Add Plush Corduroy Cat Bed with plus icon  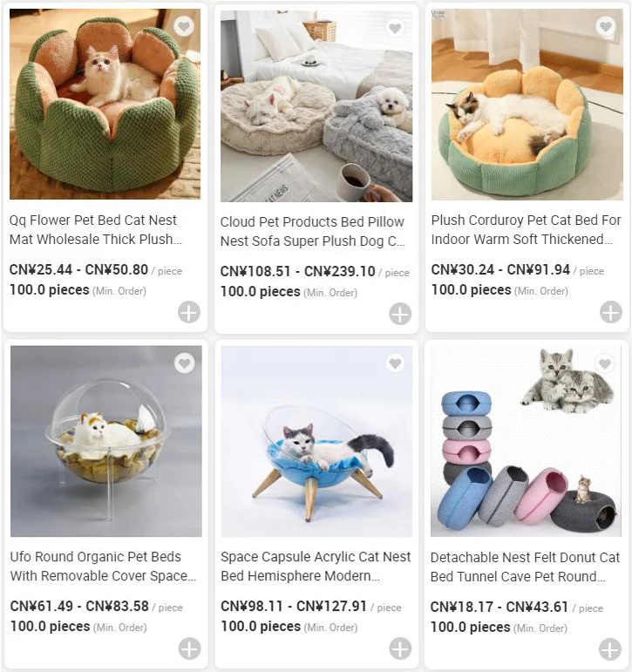click(610, 312)
